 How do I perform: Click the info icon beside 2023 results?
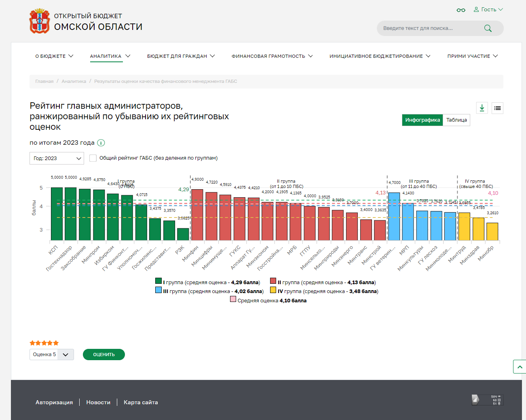(x=101, y=143)
